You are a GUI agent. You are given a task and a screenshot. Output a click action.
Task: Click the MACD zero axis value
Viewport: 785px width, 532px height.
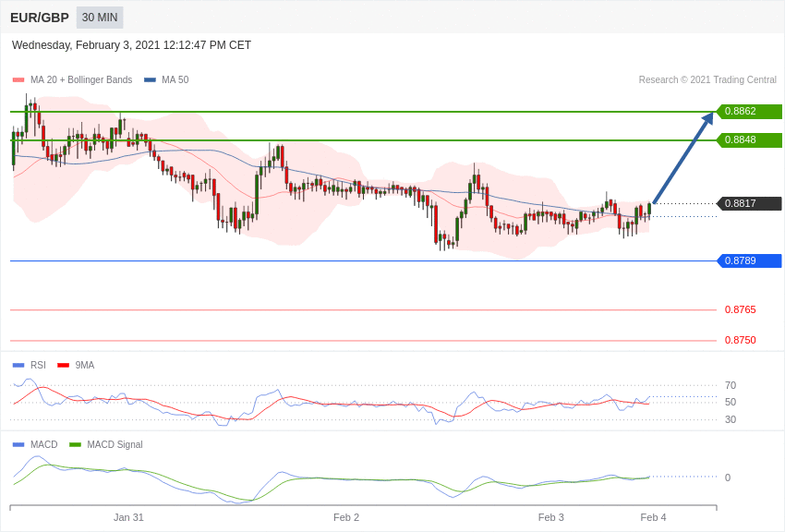(728, 478)
